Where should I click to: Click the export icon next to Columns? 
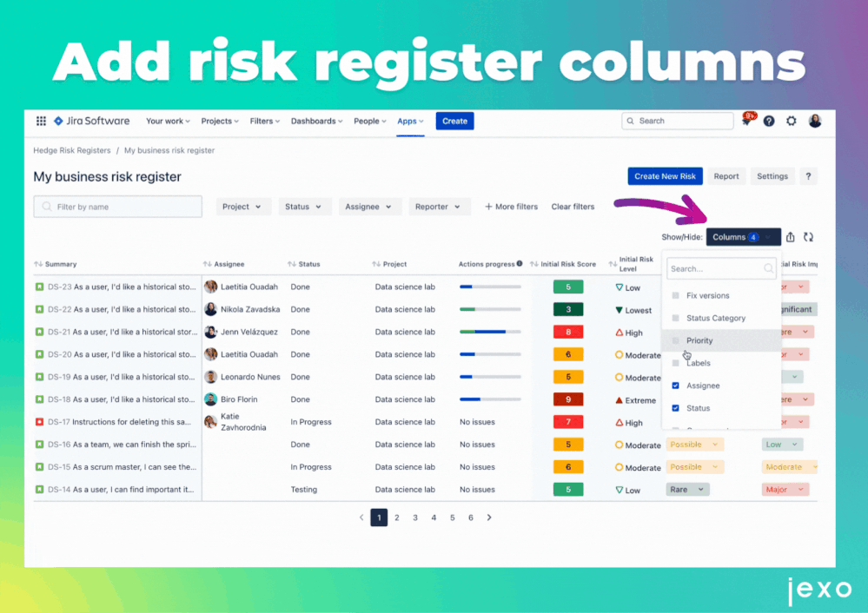790,236
